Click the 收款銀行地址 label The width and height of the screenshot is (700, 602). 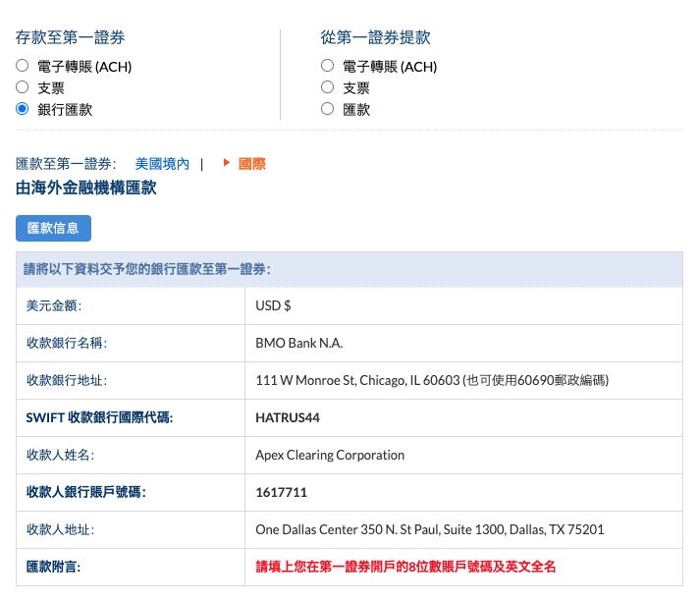point(67,380)
